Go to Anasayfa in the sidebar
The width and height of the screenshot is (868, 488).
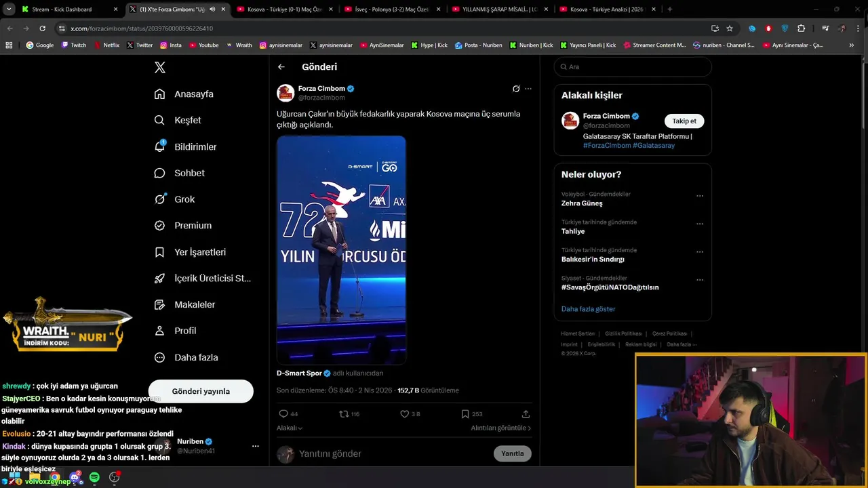[x=184, y=94]
